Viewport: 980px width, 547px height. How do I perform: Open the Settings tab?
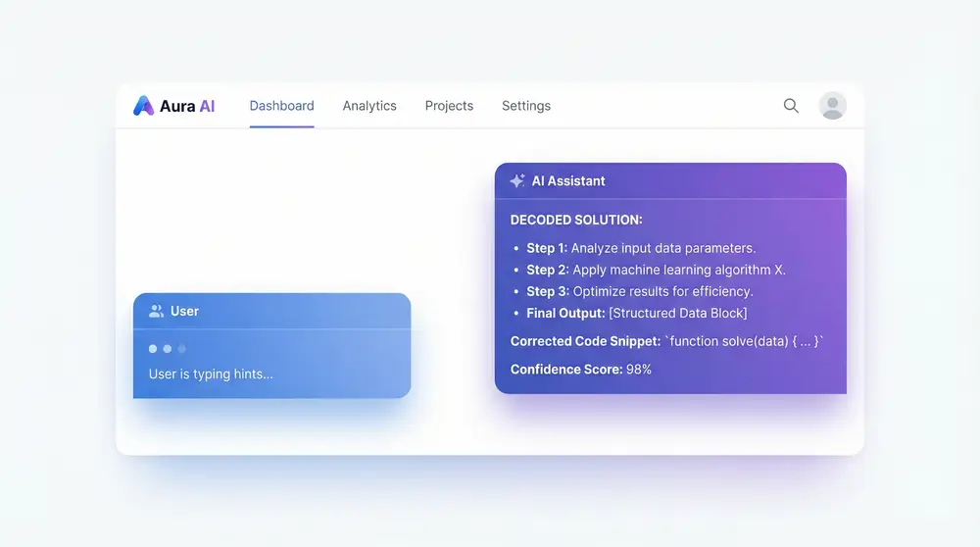coord(526,106)
